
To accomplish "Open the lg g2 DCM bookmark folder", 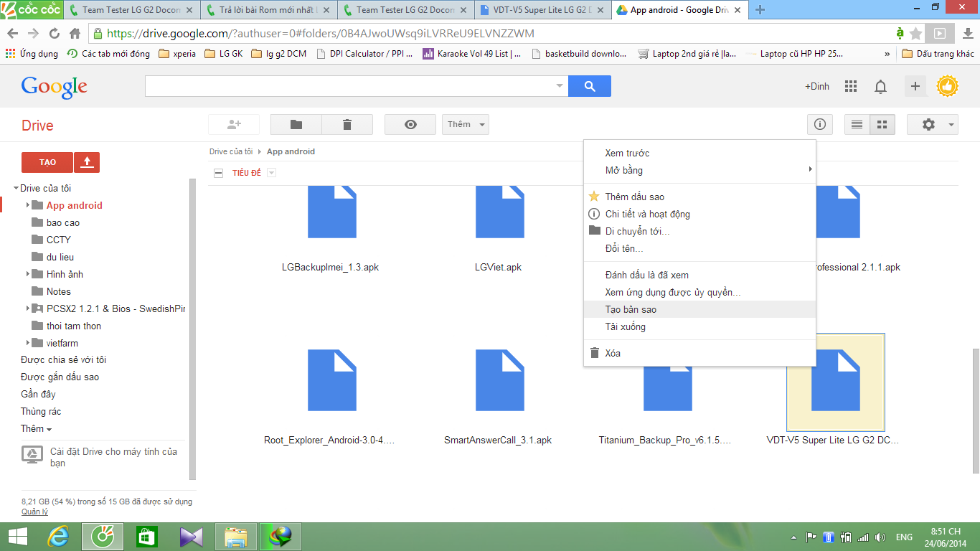I will [279, 53].
